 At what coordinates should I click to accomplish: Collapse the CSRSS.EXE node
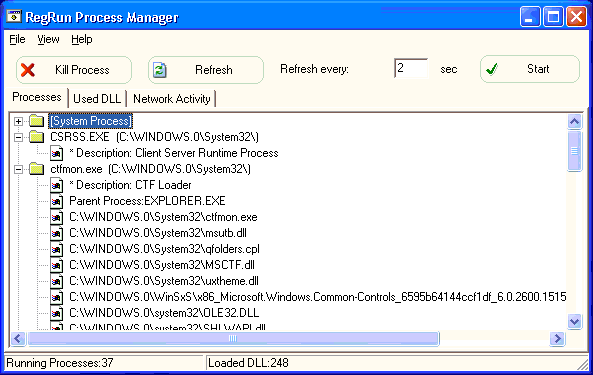click(x=18, y=137)
